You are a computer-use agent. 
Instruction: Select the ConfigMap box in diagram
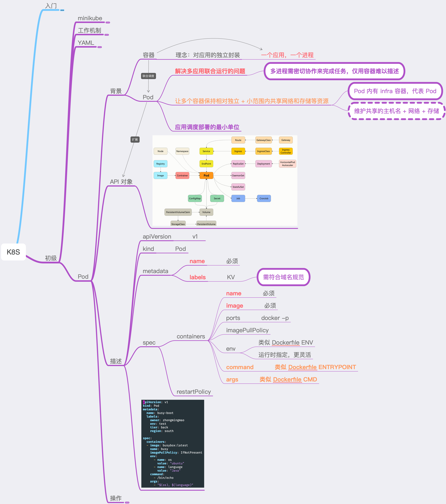point(195,199)
